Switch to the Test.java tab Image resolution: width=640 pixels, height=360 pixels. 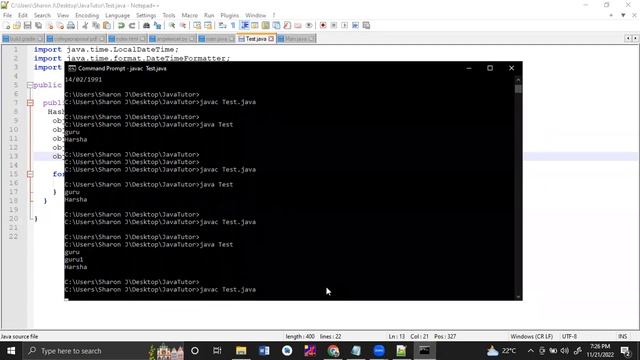point(256,39)
